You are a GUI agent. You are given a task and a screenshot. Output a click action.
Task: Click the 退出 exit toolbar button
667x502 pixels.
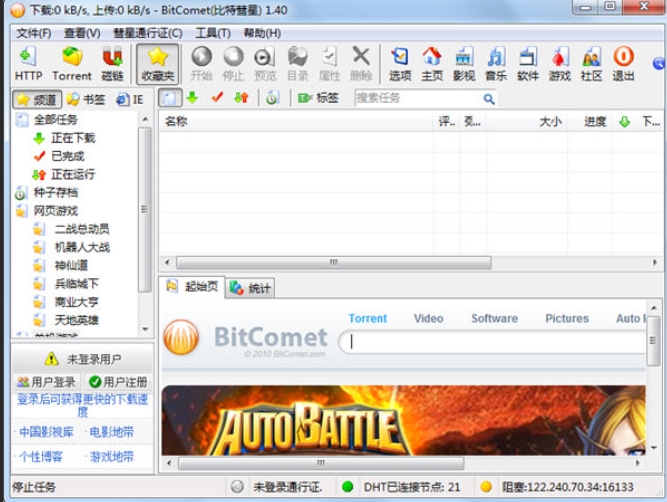(x=623, y=64)
